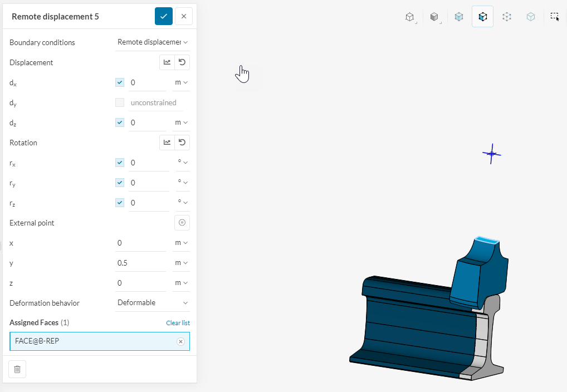
Task: Open the External point x unit dropdown
Action: click(181, 243)
